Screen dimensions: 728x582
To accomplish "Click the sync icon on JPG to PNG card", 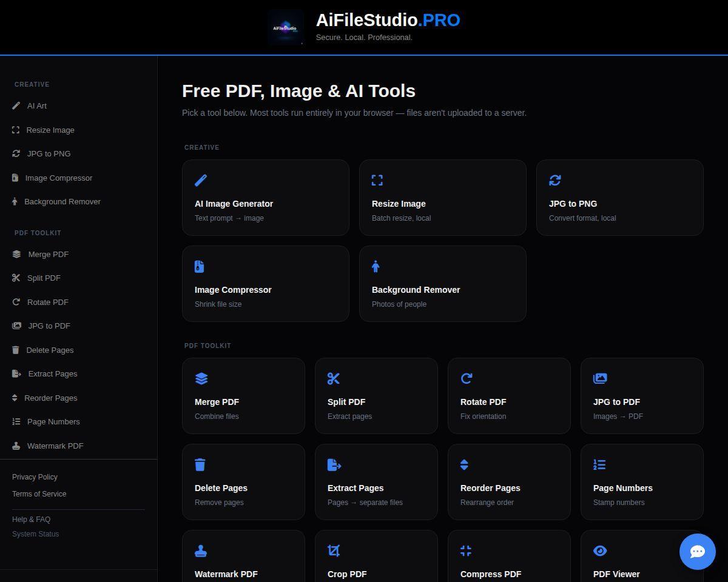I will pos(555,180).
